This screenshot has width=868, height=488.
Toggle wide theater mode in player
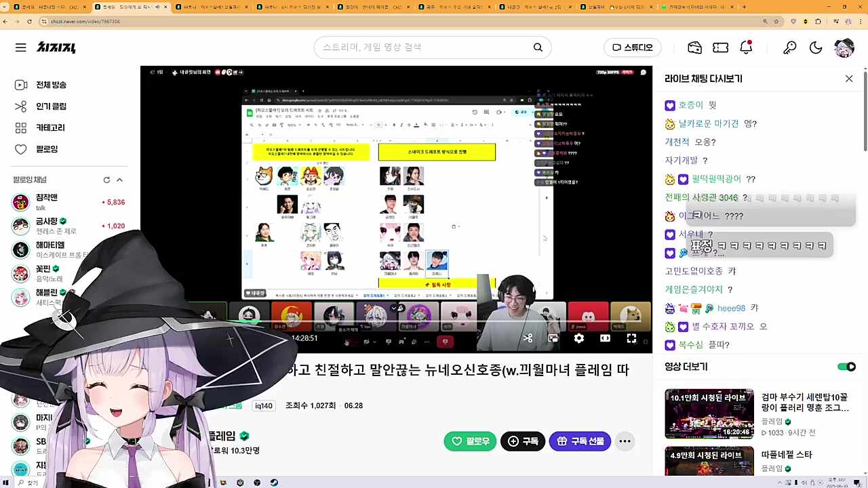(x=605, y=338)
